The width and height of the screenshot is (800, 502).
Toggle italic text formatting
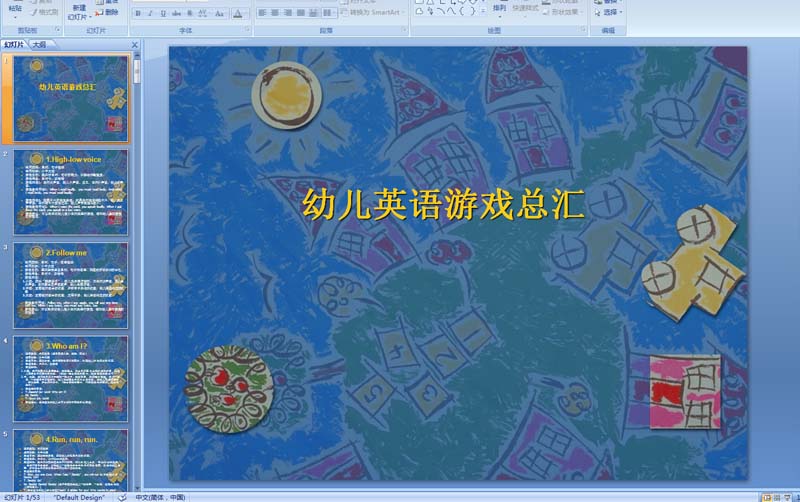click(x=151, y=14)
